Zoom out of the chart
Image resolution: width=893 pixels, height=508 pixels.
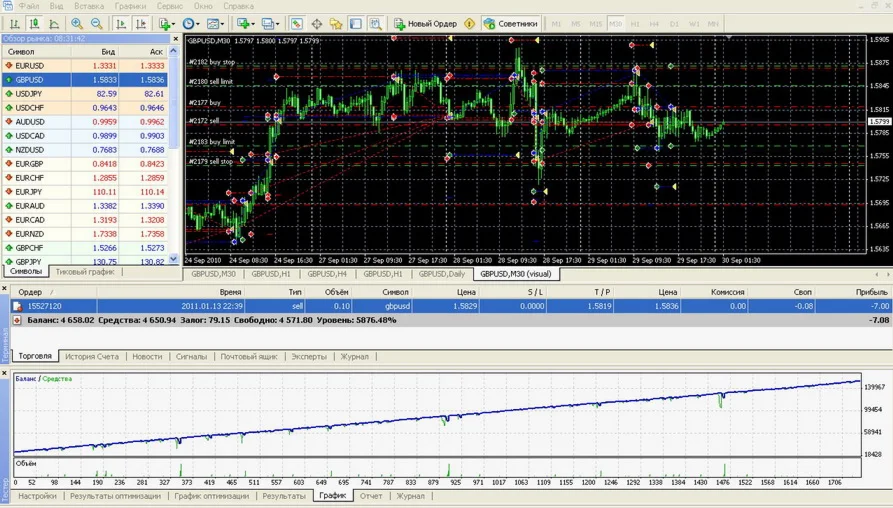point(97,24)
